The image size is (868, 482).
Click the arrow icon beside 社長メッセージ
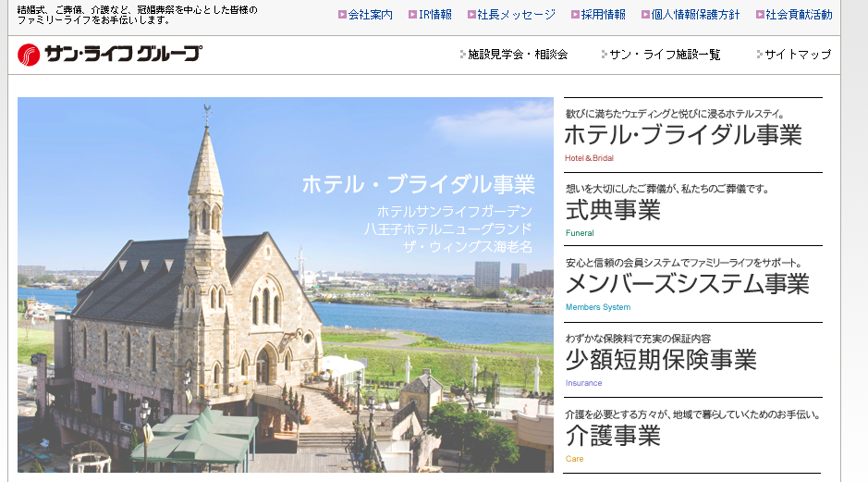pyautogui.click(x=471, y=15)
